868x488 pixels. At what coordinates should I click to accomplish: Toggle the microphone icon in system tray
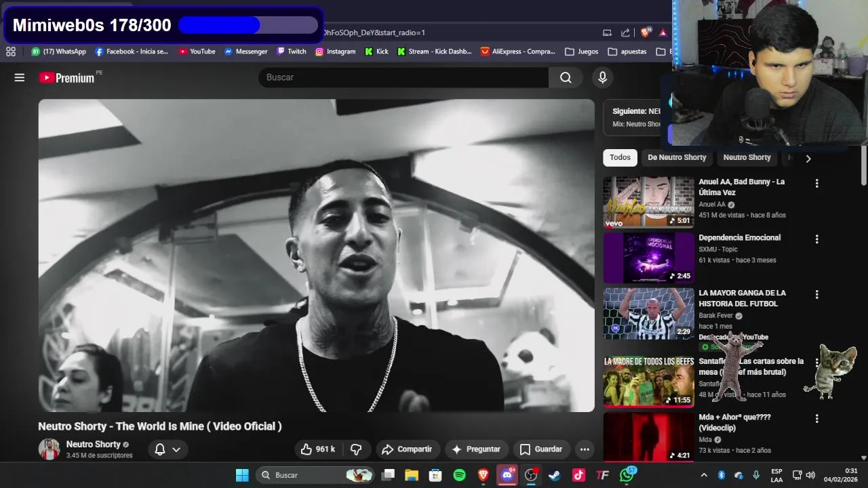756,475
